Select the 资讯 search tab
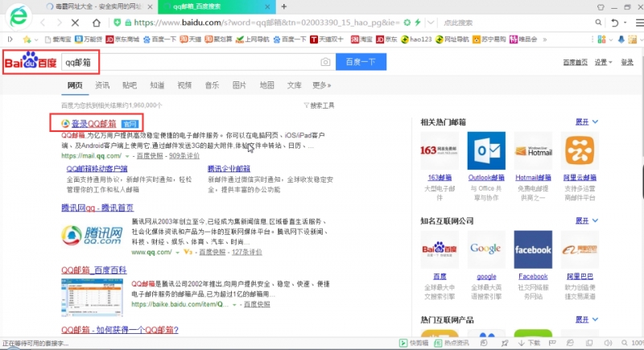Screen dimensions: 644x350 click(x=102, y=85)
